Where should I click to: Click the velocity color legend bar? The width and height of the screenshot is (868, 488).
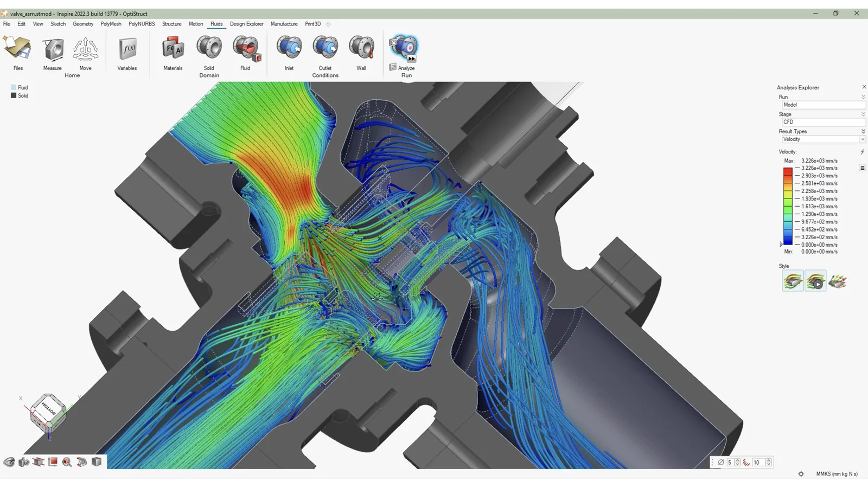click(x=788, y=206)
